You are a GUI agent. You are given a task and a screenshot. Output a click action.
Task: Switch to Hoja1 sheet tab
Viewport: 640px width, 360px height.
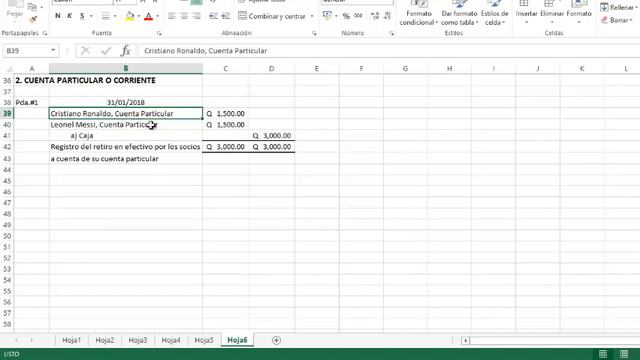[x=71, y=340]
